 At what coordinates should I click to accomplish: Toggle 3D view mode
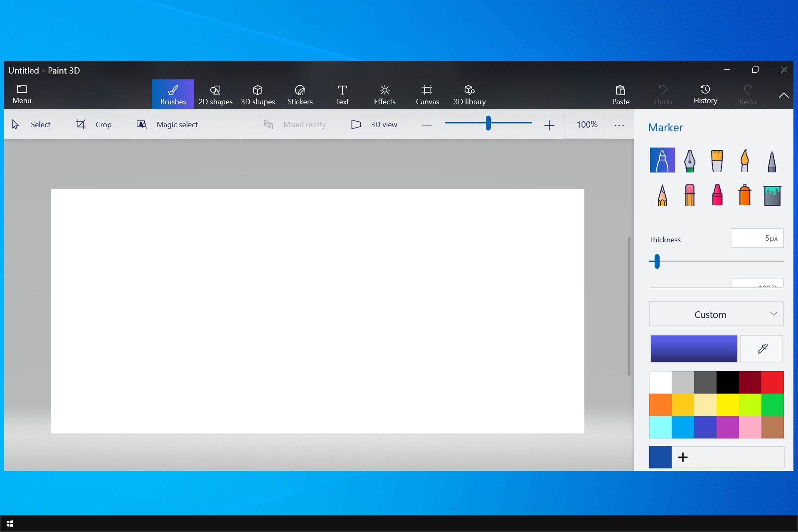(x=374, y=124)
